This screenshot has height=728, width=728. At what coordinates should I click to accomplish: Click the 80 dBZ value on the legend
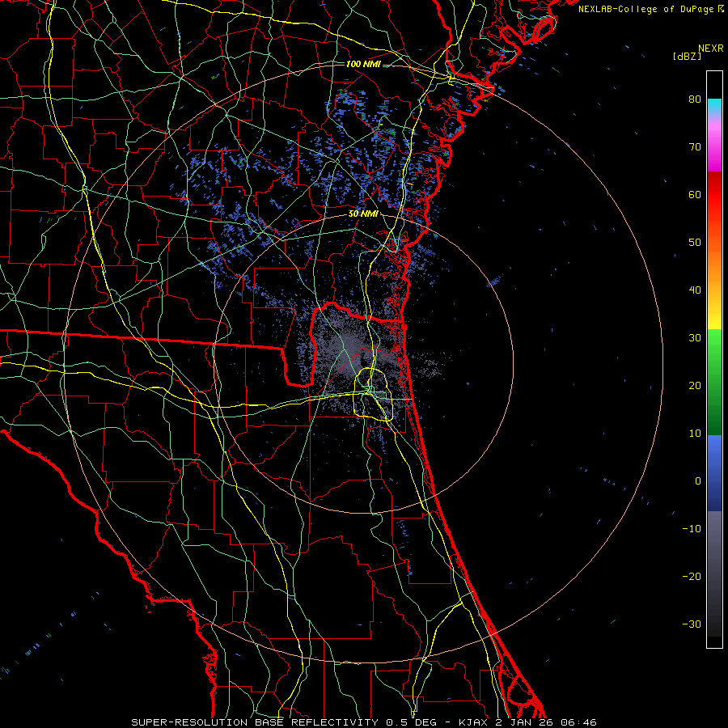pos(695,99)
